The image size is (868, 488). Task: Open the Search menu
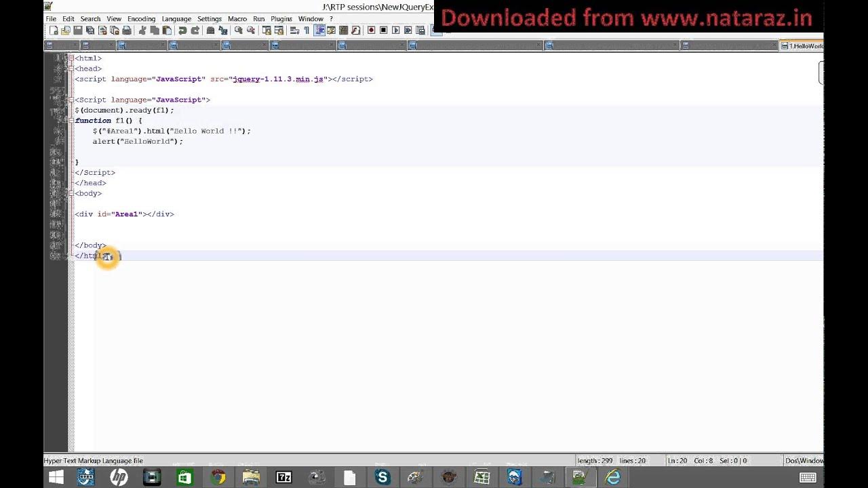pyautogui.click(x=90, y=19)
